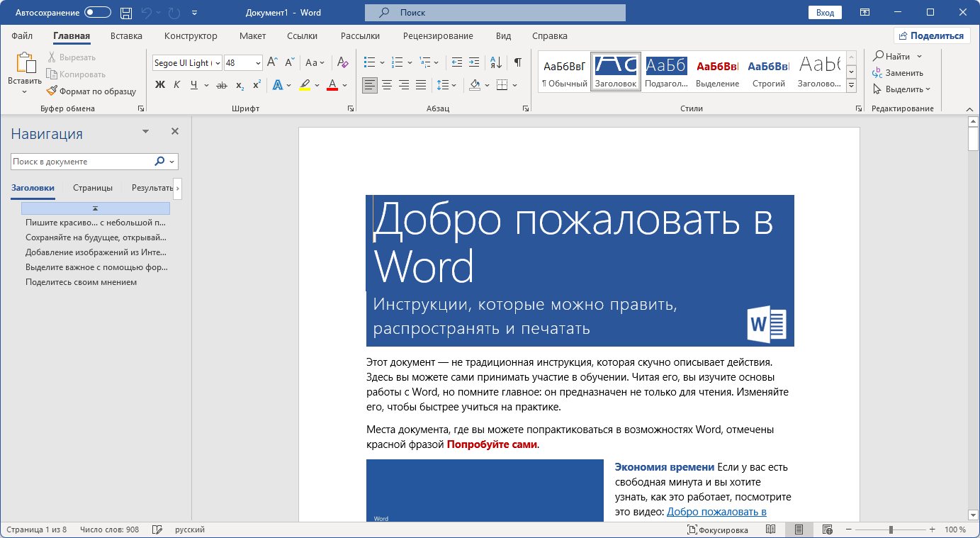Viewport: 980px width, 538px height.
Task: Apply the Строгий style from gallery
Action: click(x=769, y=72)
